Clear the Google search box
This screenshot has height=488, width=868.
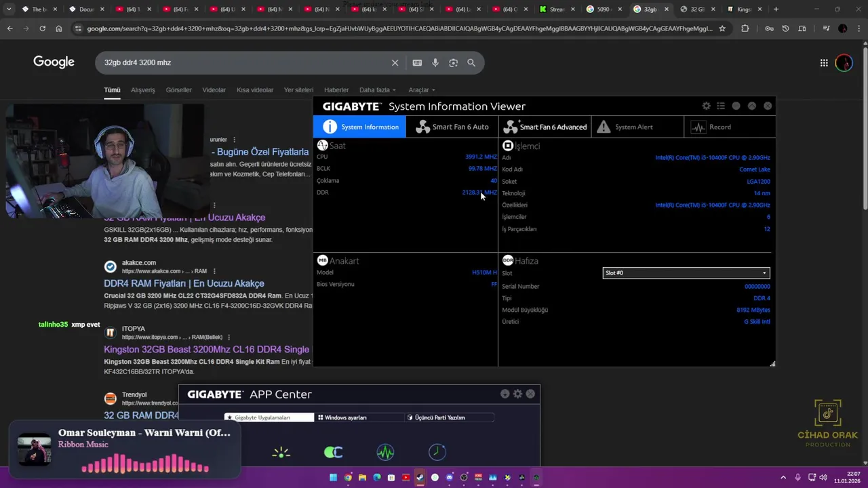tap(395, 62)
